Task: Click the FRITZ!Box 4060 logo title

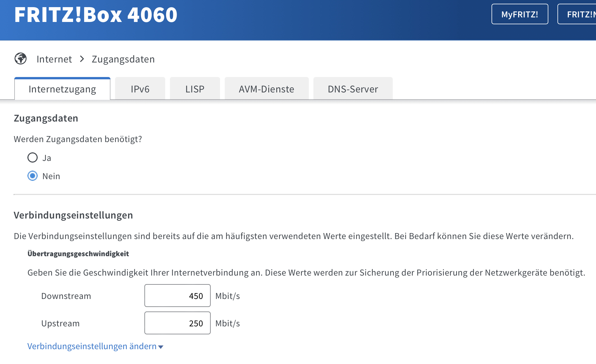Action: [x=96, y=15]
